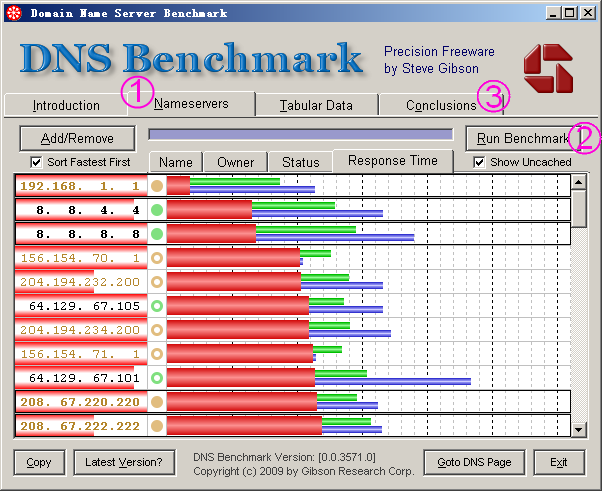602x491 pixels.
Task: Toggle the Show Uncached checkbox
Action: (479, 162)
